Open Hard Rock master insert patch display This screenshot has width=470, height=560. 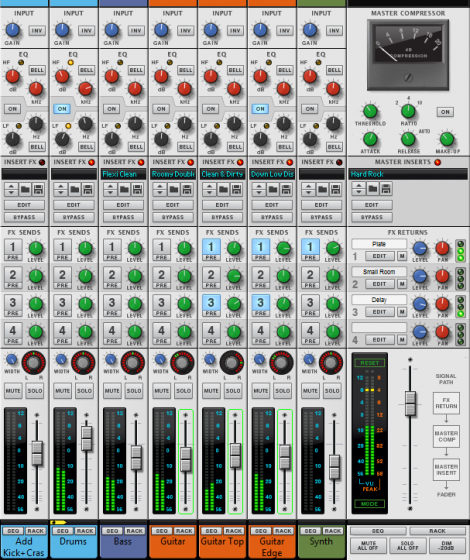(408, 174)
